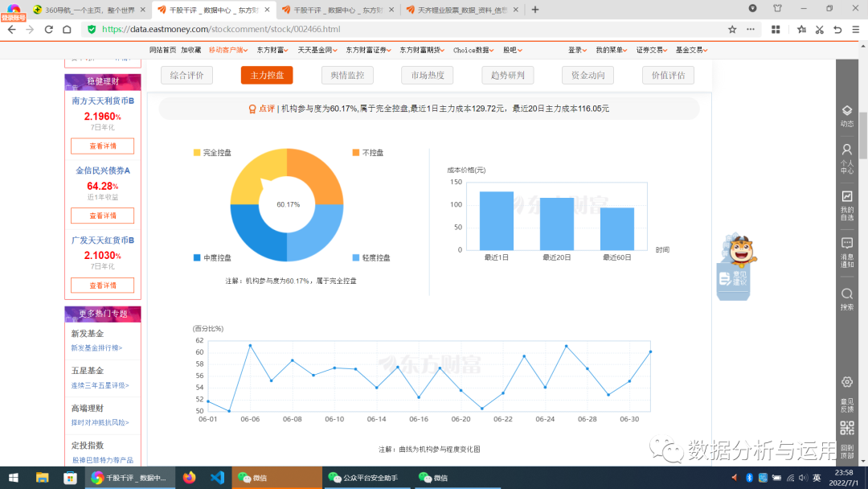Switch to the 天齐锂业股票 browser tab

coord(462,10)
